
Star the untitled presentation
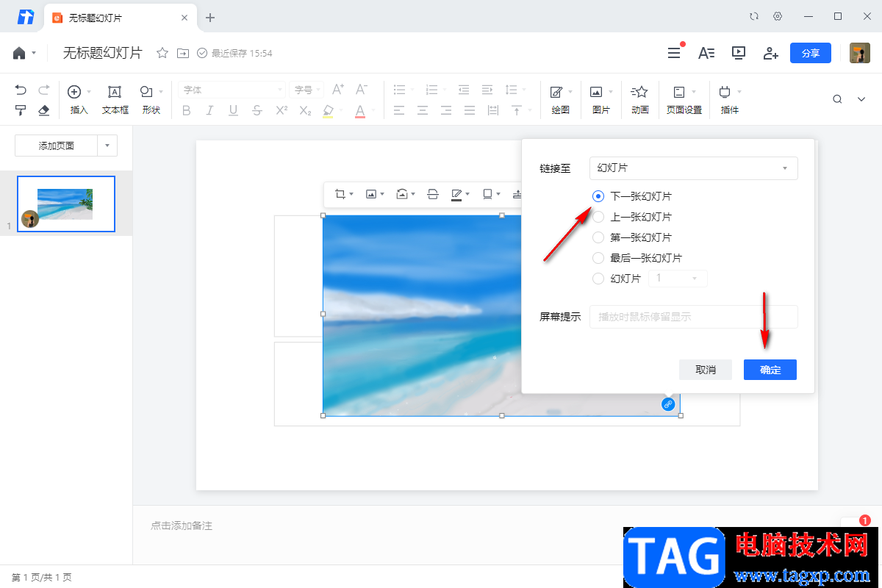pyautogui.click(x=162, y=53)
